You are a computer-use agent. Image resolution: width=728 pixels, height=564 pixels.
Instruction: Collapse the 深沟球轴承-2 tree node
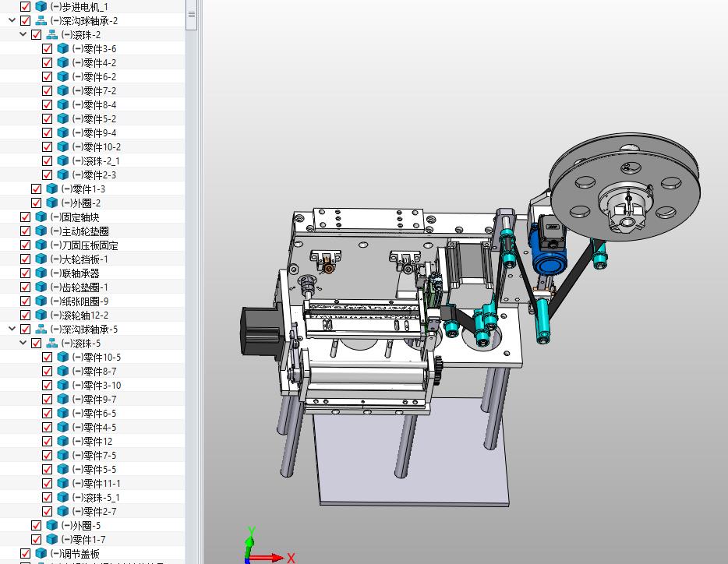pos(12,20)
